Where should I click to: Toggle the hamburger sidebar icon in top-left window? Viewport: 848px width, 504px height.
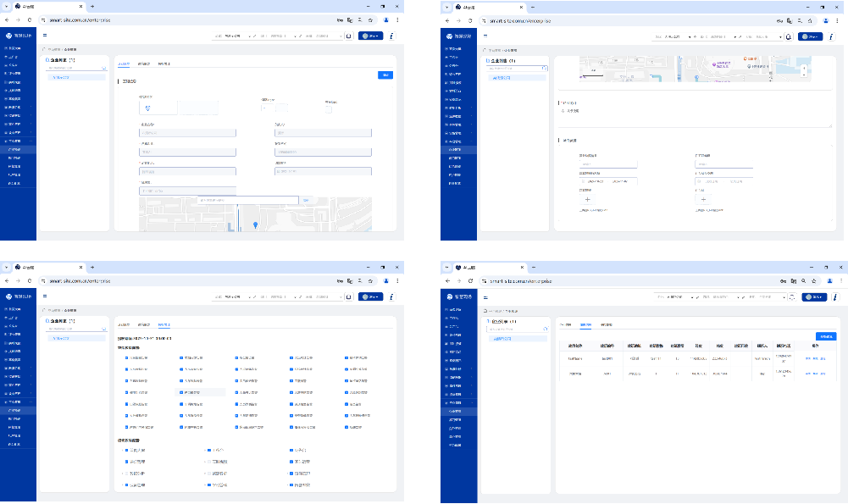(45, 36)
